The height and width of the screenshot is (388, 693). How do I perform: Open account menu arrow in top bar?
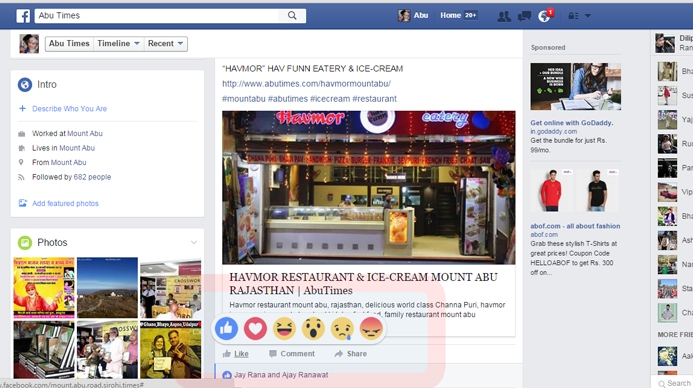click(588, 16)
